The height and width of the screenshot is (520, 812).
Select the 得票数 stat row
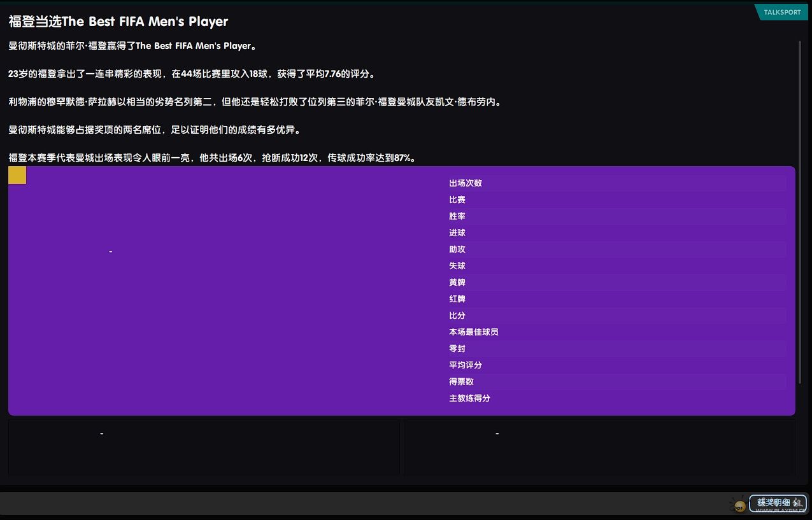616,382
